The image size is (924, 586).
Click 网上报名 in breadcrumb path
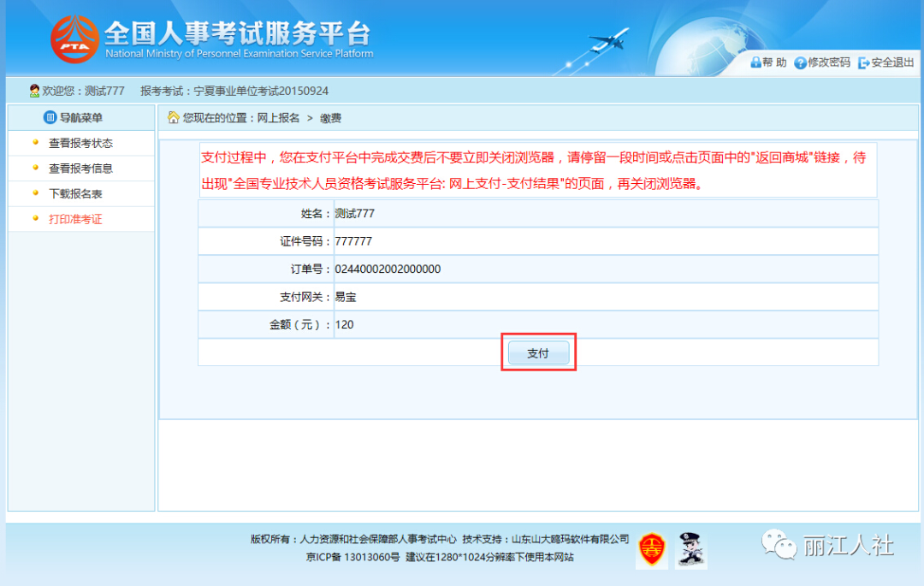click(278, 118)
